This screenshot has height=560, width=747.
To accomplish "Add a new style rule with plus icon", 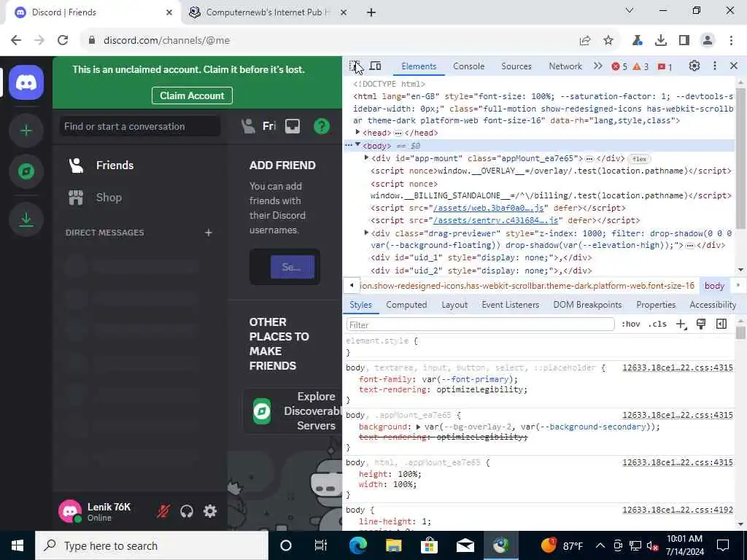I will (x=681, y=324).
